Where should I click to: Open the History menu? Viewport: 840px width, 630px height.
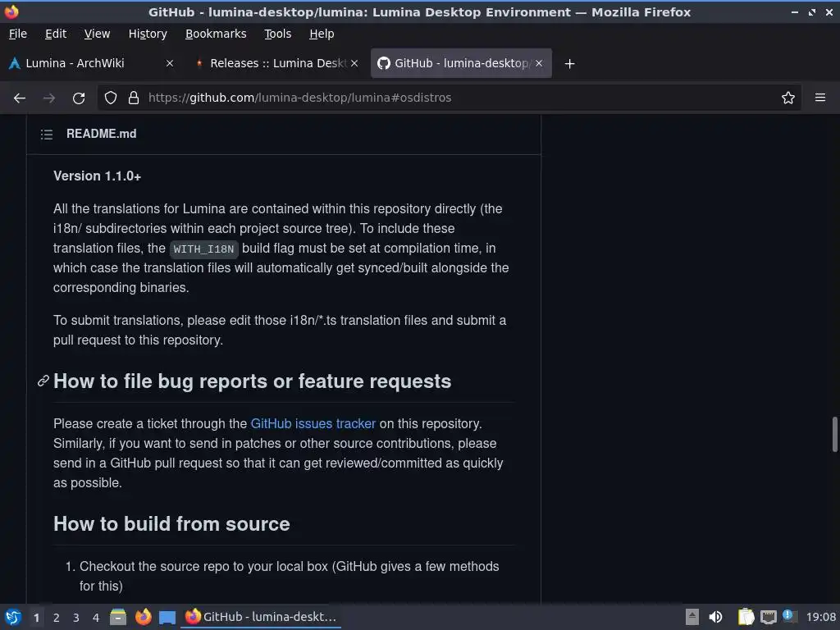click(148, 34)
